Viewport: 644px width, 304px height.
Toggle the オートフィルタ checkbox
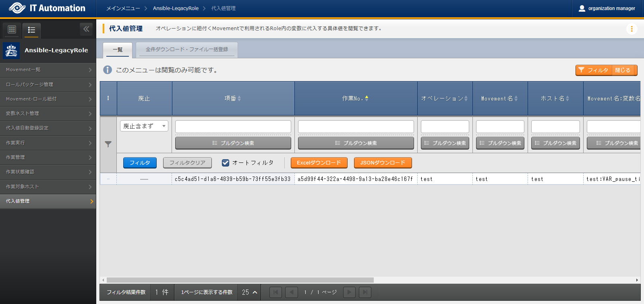[x=226, y=163]
